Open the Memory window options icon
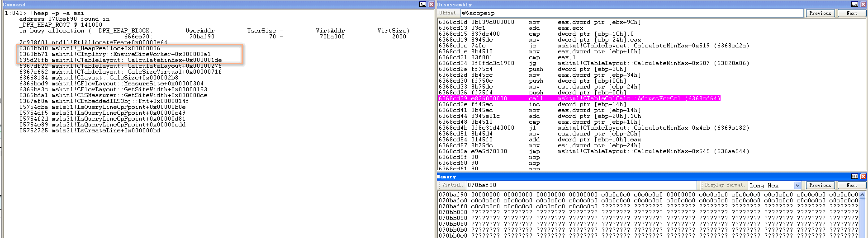Image resolution: width=868 pixels, height=238 pixels. 854,176
